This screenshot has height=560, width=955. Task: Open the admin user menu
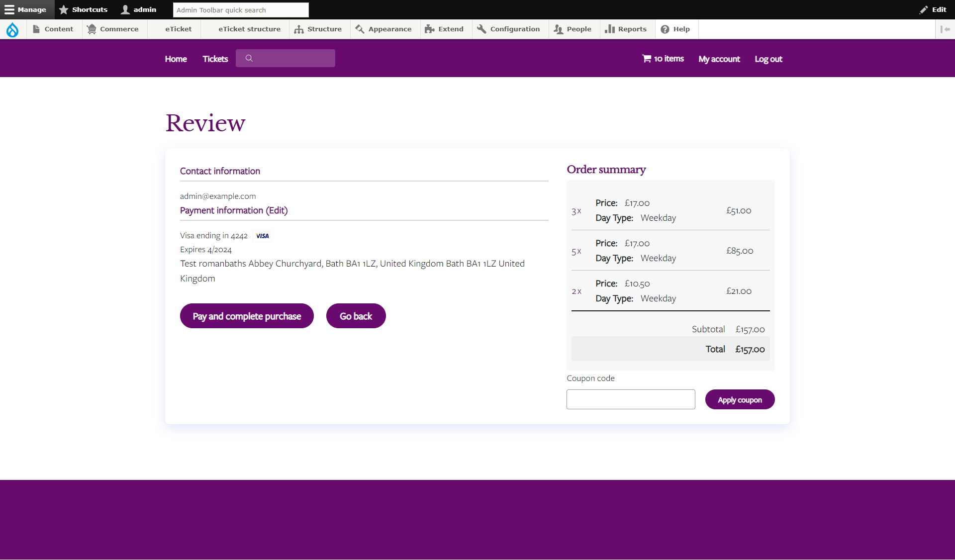click(139, 9)
